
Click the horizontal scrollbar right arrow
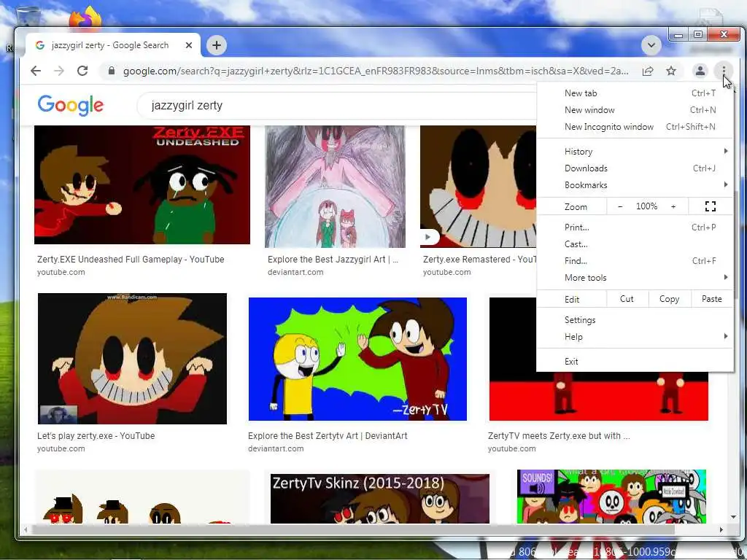721,529
